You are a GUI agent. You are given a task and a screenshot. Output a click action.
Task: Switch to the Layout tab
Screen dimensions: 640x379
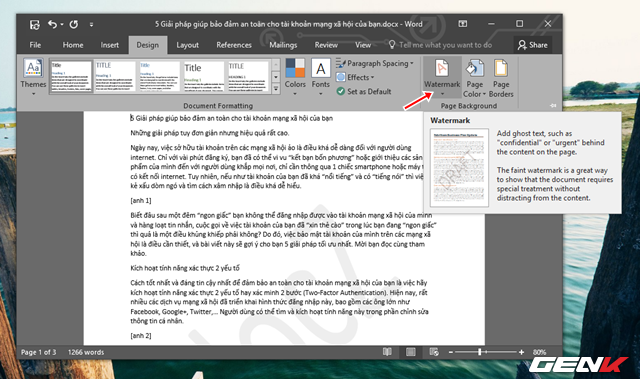click(x=187, y=45)
